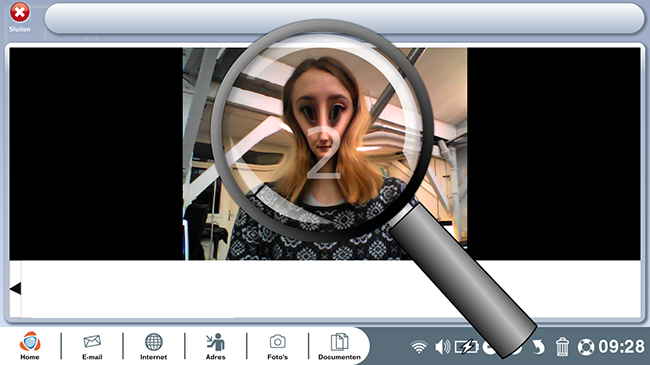Check the battery charging icon

pos(466,347)
